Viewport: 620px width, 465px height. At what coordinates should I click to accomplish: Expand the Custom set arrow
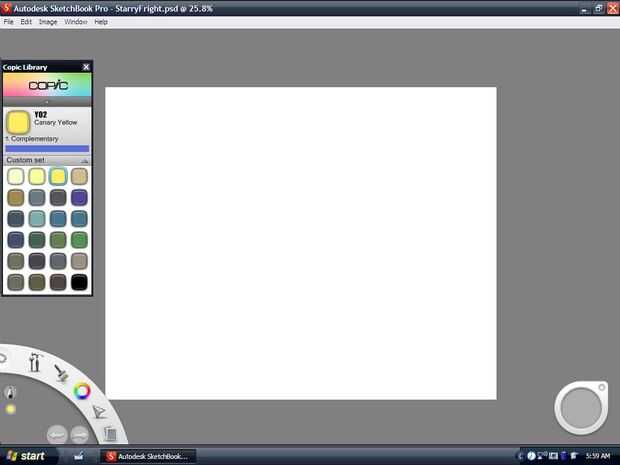coord(84,161)
